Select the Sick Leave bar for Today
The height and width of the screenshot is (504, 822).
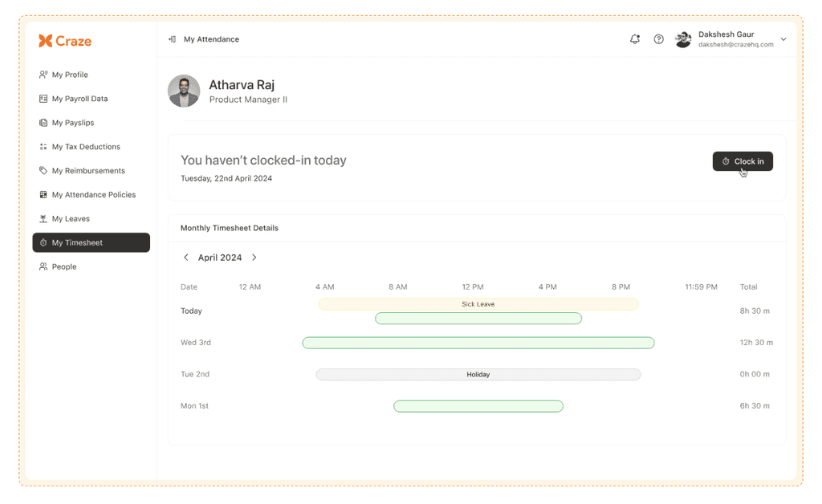click(478, 304)
